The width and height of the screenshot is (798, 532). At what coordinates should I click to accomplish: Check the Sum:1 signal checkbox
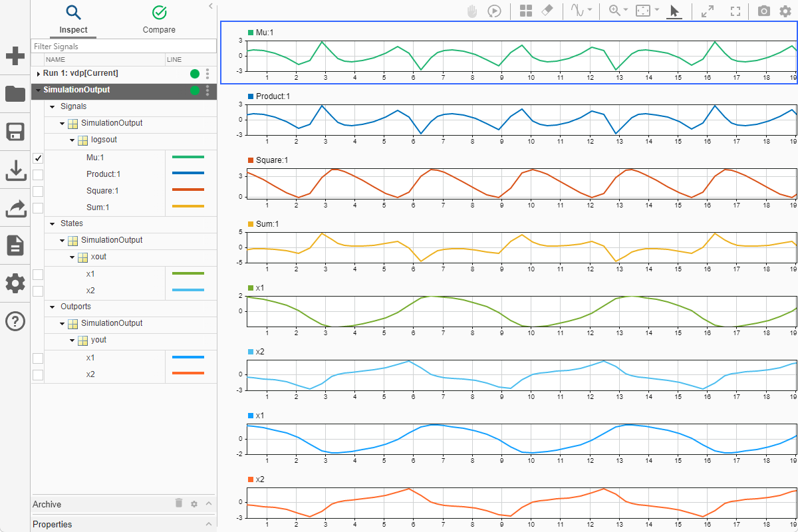[x=38, y=207]
